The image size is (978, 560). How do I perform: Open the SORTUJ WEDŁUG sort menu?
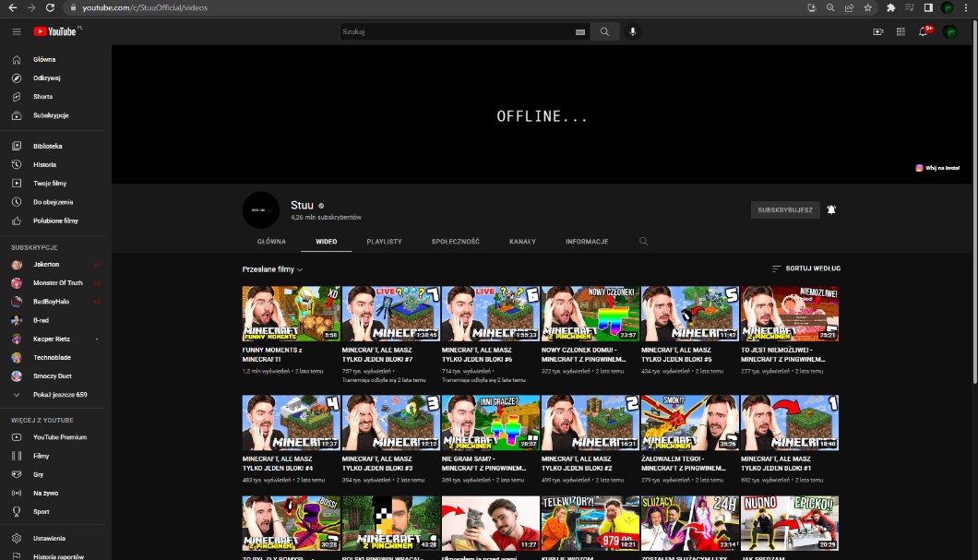(x=805, y=268)
